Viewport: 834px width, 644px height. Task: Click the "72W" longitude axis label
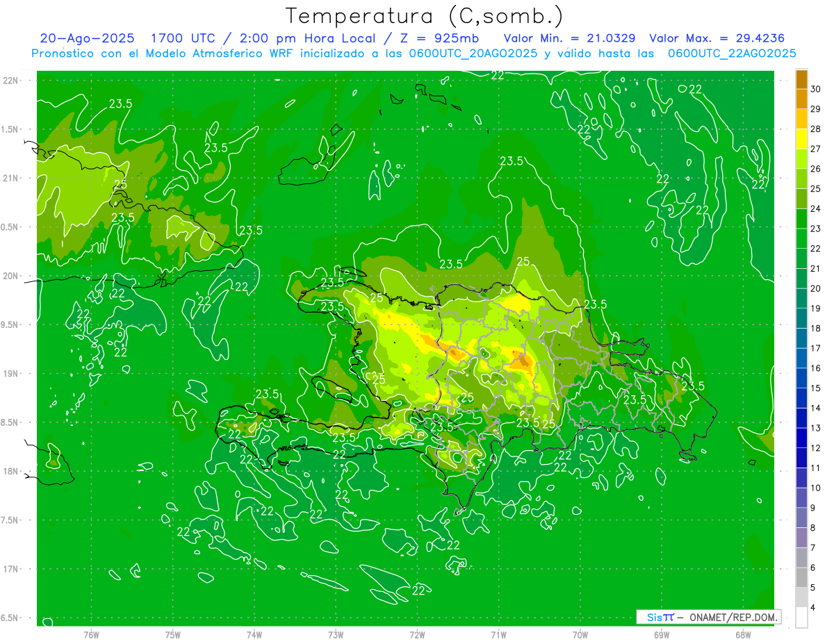(418, 635)
